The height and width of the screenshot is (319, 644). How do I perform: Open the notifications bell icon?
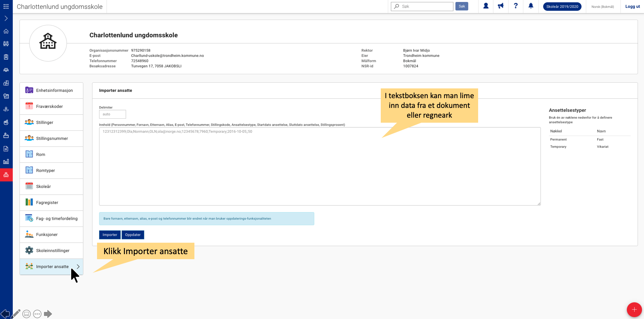pos(531,6)
